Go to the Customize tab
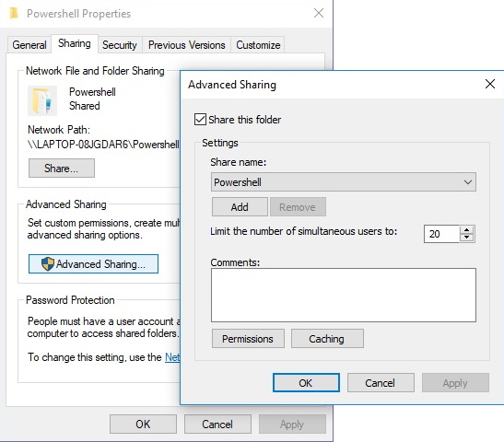The width and height of the screenshot is (504, 442). [258, 44]
